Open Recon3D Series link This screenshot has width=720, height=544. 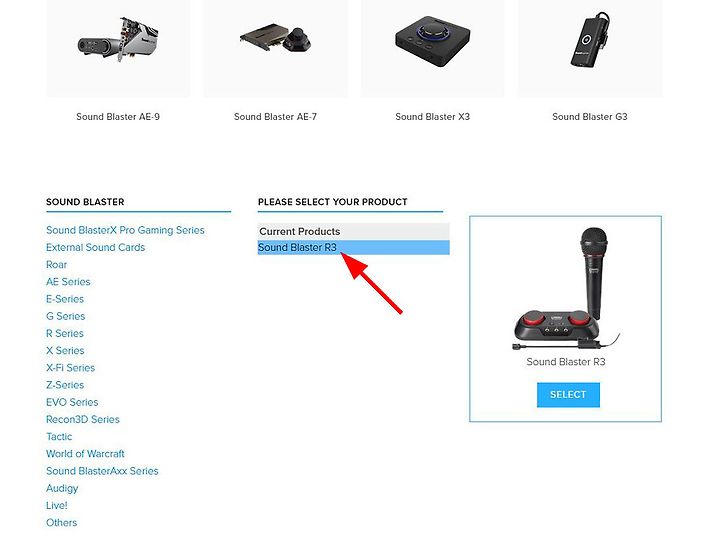pos(83,419)
